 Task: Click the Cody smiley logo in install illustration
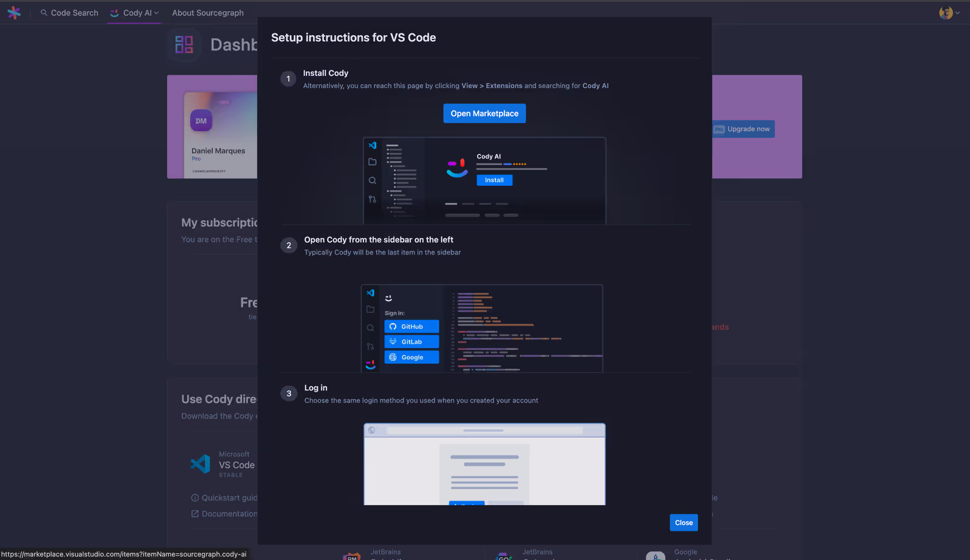click(x=457, y=168)
